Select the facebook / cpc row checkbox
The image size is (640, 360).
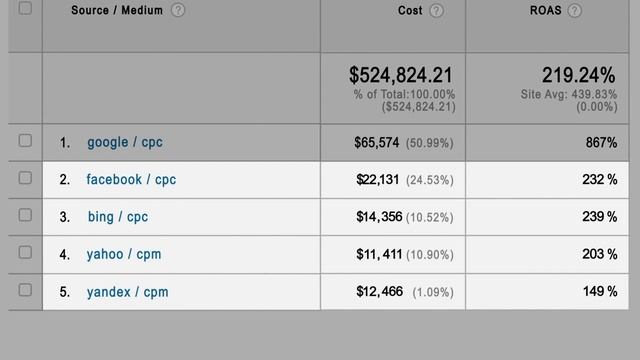tap(25, 178)
